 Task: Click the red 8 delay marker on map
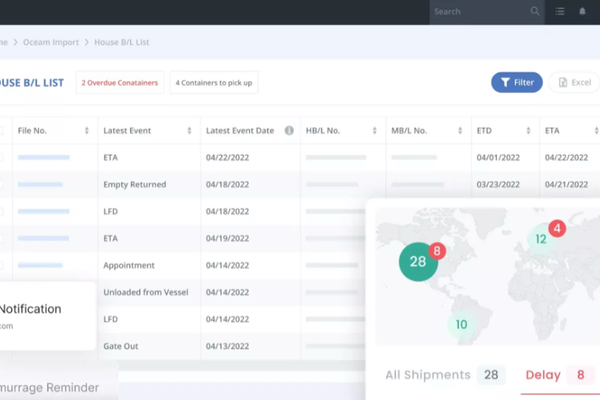437,251
